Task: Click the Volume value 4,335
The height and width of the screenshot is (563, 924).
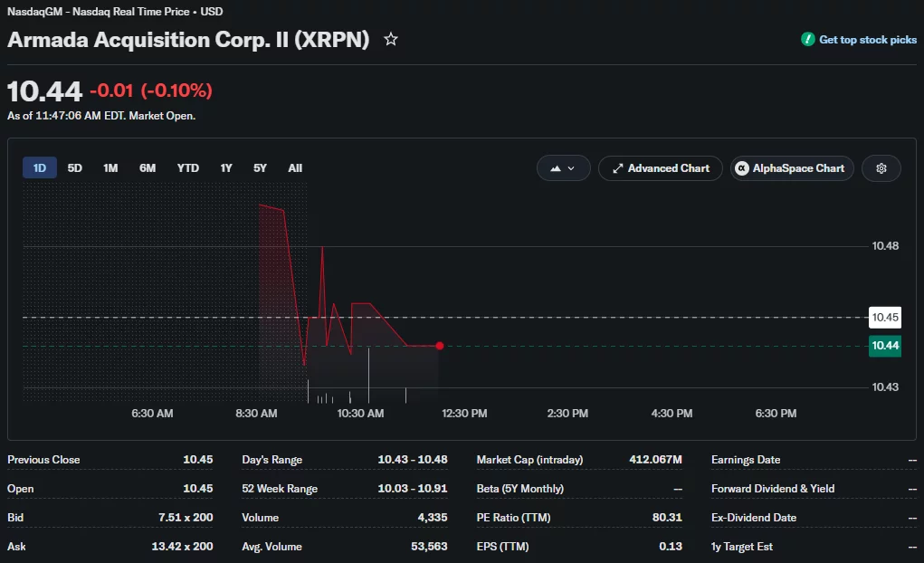Action: pyautogui.click(x=433, y=518)
